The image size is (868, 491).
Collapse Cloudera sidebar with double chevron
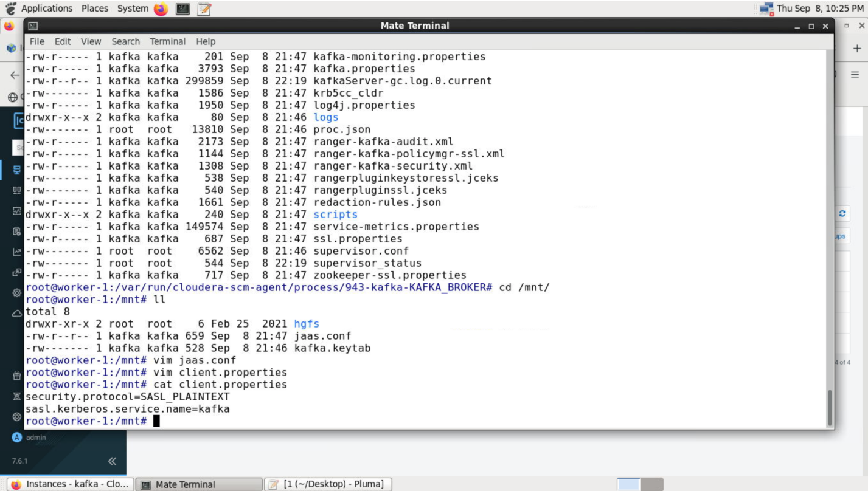(112, 461)
